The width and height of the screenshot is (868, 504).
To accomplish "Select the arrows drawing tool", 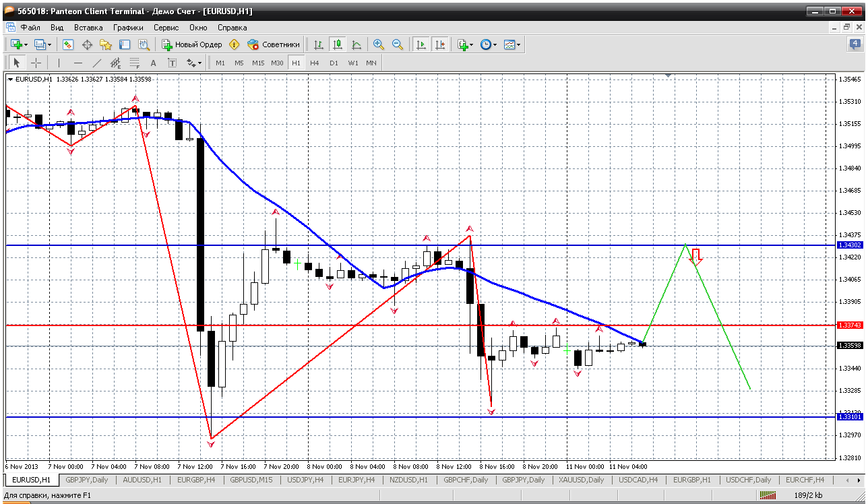I will click(x=191, y=63).
